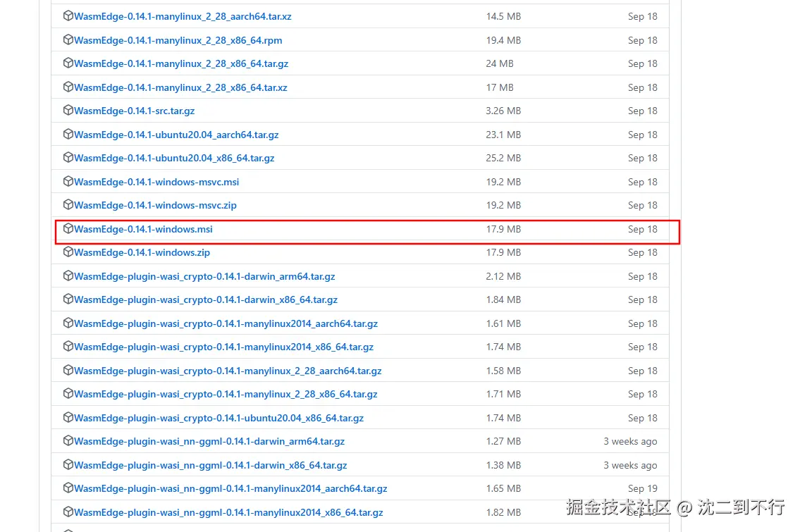Click the 1.65 MB size value
This screenshot has width=800, height=532.
(503, 488)
